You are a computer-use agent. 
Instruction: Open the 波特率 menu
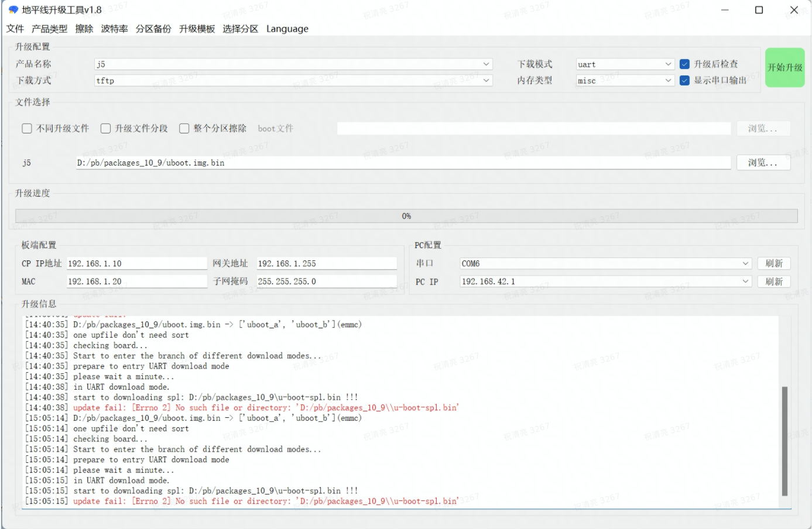coord(114,29)
